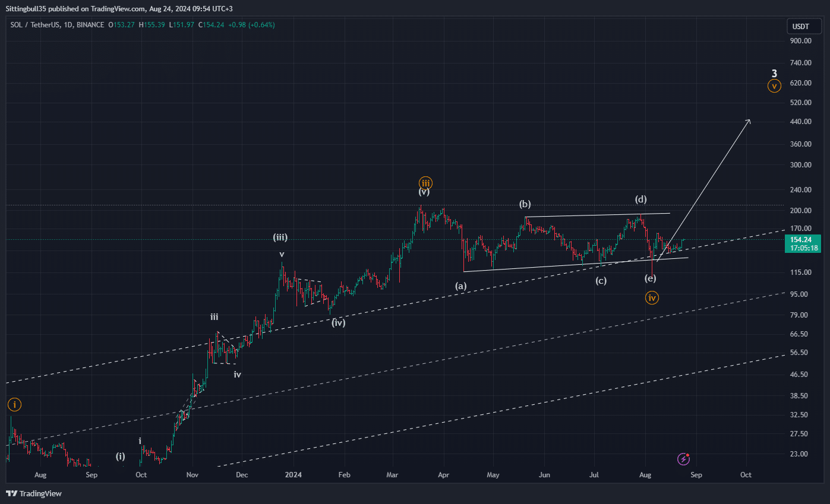Click the 360.00 price axis label
The width and height of the screenshot is (830, 504).
pyautogui.click(x=801, y=144)
